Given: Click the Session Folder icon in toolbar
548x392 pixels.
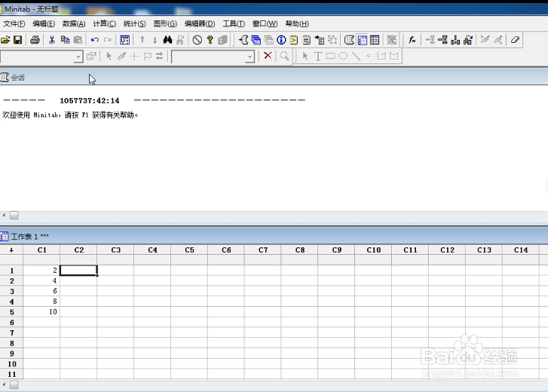Looking at the screenshot, I should pyautogui.click(x=243, y=40).
